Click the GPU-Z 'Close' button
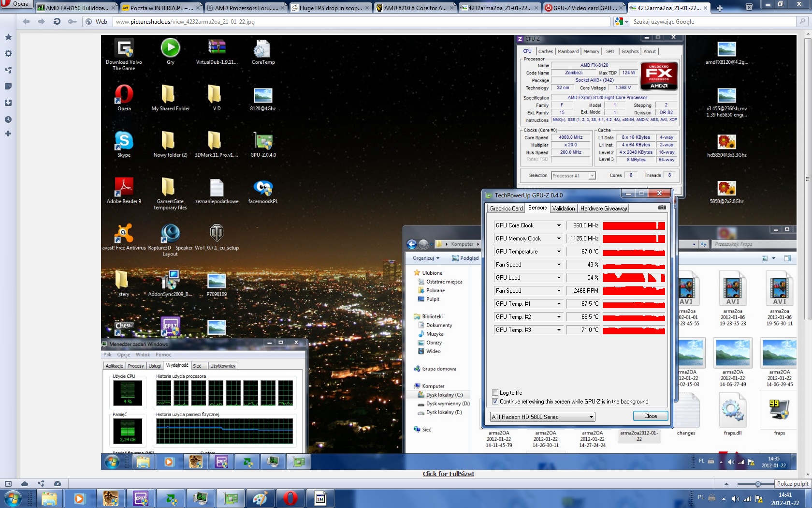Screen dimensions: 812x508 click(x=651, y=416)
